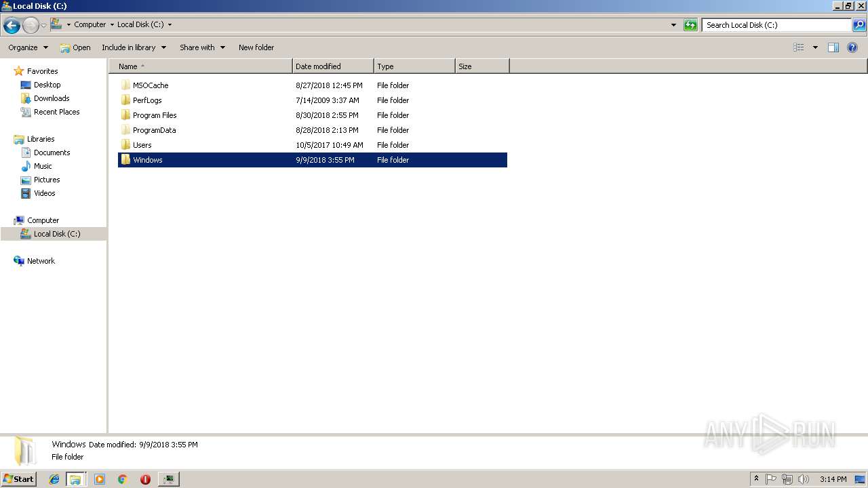
Task: Sort by Size column header
Action: tap(482, 66)
